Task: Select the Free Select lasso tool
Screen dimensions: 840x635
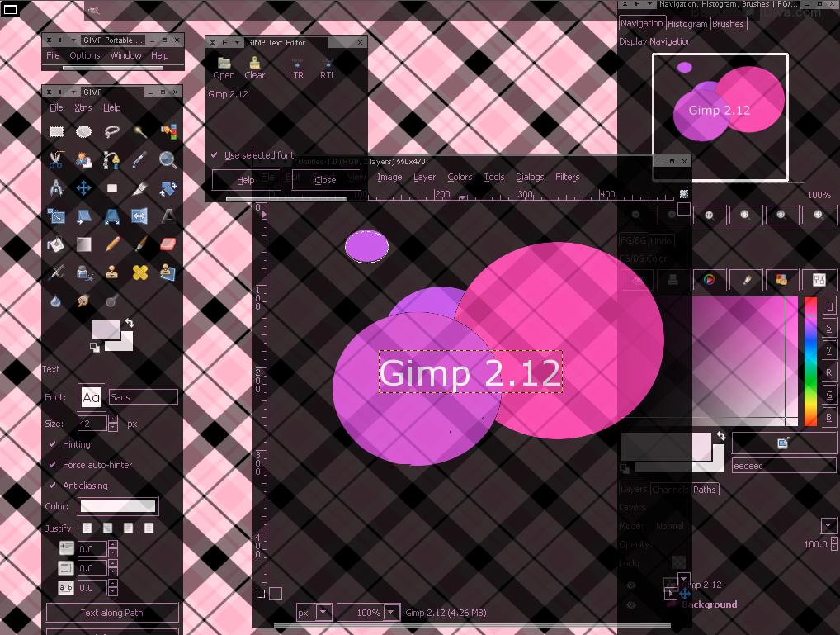Action: (x=111, y=131)
